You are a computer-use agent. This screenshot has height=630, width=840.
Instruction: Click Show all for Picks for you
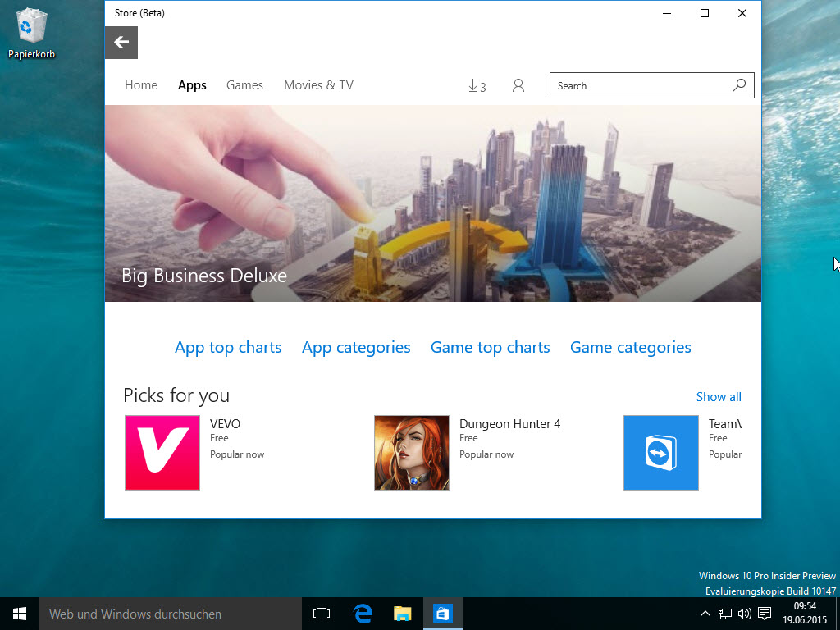point(719,397)
